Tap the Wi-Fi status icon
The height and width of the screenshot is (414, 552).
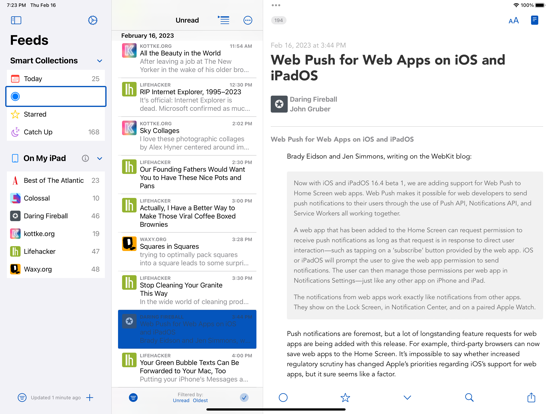point(516,5)
